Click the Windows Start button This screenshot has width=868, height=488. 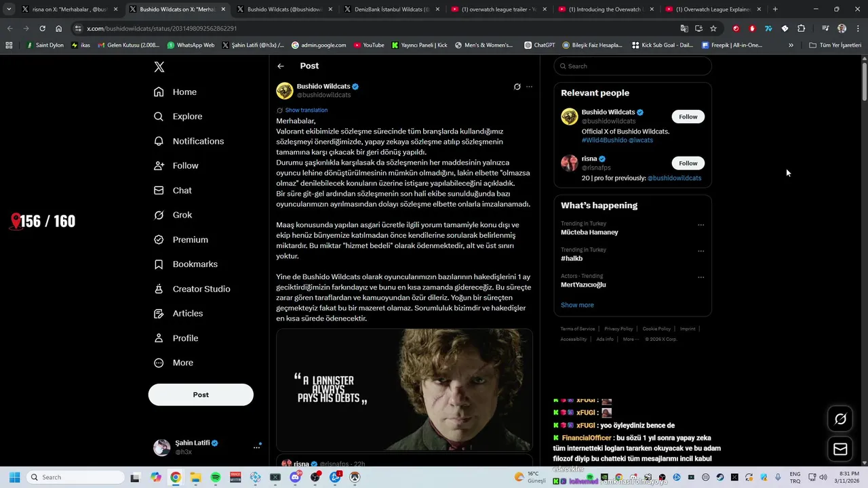[14, 477]
